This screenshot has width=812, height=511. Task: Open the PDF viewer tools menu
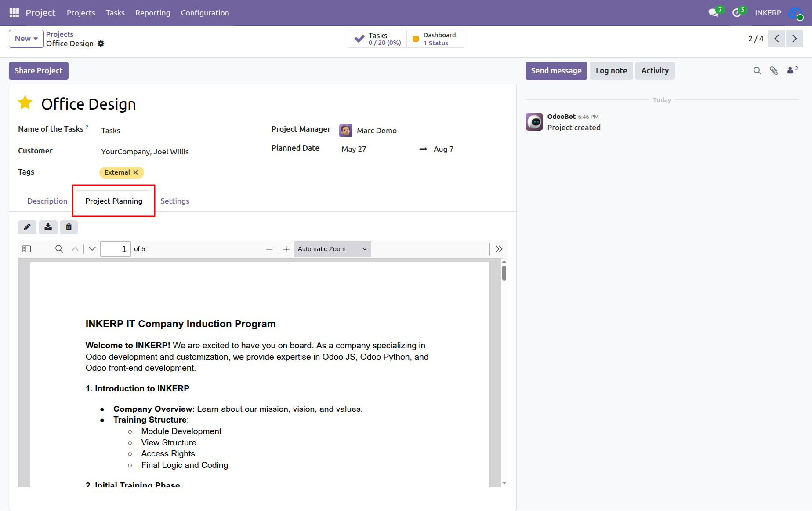[x=499, y=249]
